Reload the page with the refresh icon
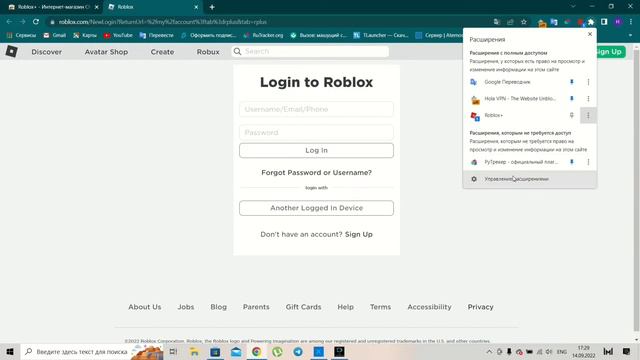 [x=36, y=22]
